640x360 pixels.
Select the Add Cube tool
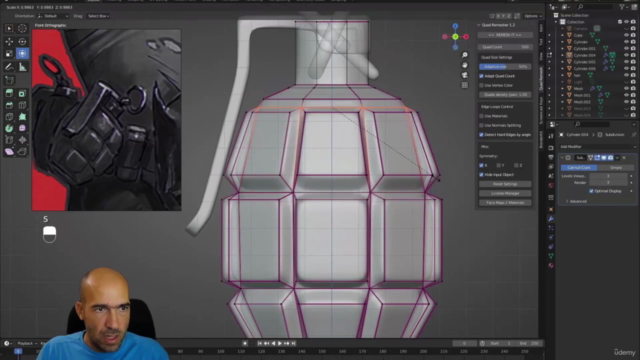9,80
